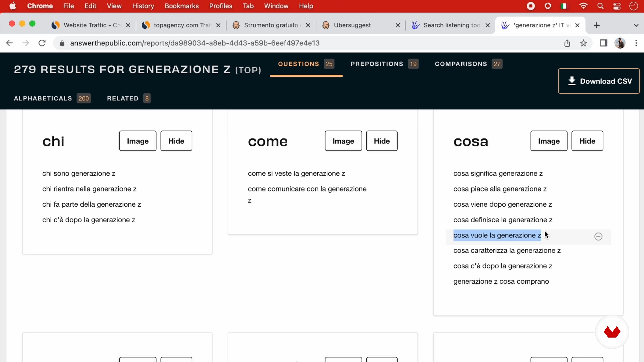Open Chrome side panel

click(x=604, y=43)
